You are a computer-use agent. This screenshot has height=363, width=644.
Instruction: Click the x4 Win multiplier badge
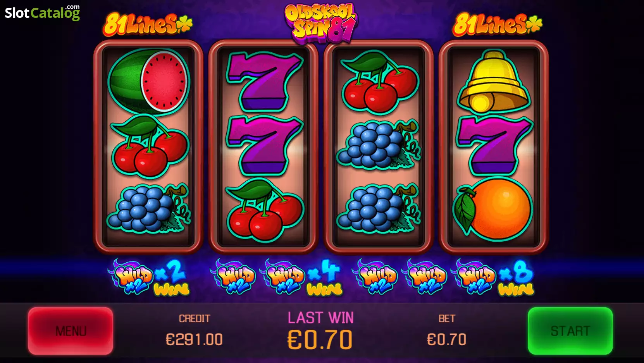point(325,278)
